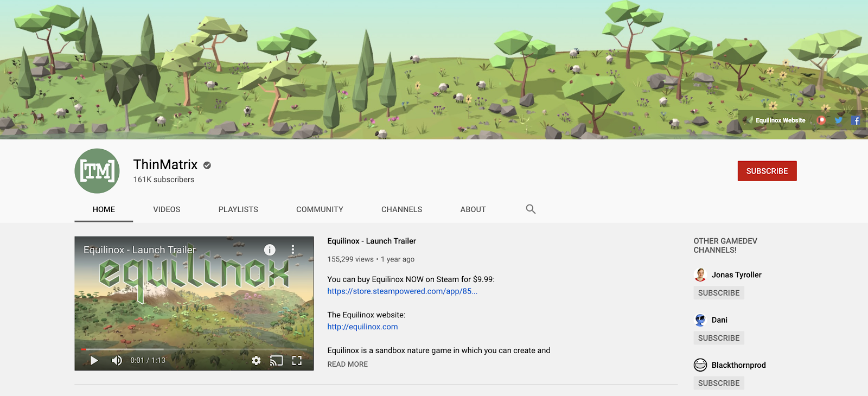Click the 0:01 / 1:13 time display
The image size is (868, 396).
[x=148, y=360]
